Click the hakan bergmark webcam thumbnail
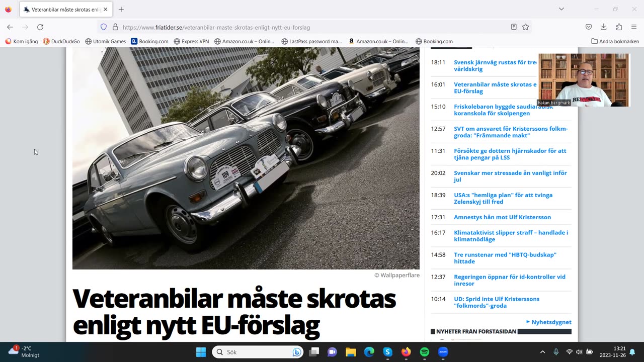This screenshot has width=644, height=362. point(584,80)
